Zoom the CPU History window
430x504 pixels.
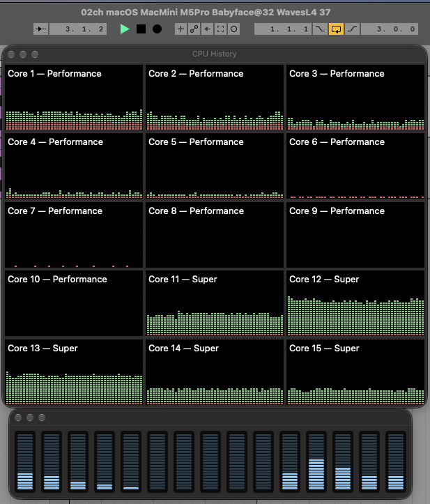tap(35, 54)
